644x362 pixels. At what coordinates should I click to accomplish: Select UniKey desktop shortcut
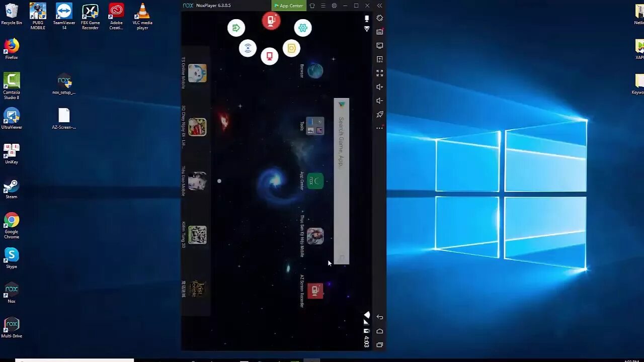(12, 153)
